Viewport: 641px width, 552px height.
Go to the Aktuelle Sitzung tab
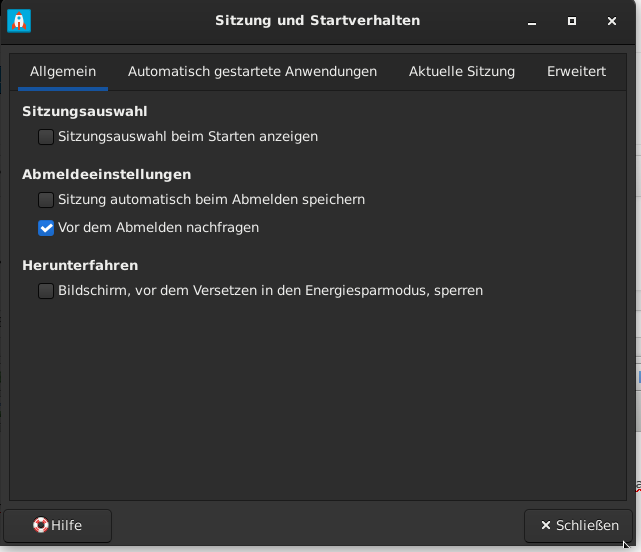(x=462, y=72)
